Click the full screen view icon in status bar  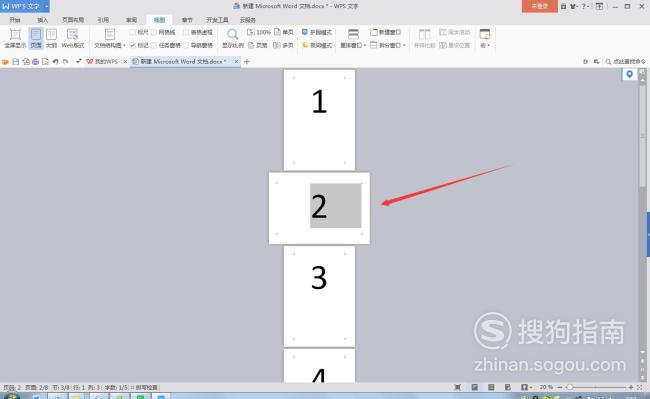pyautogui.click(x=458, y=387)
